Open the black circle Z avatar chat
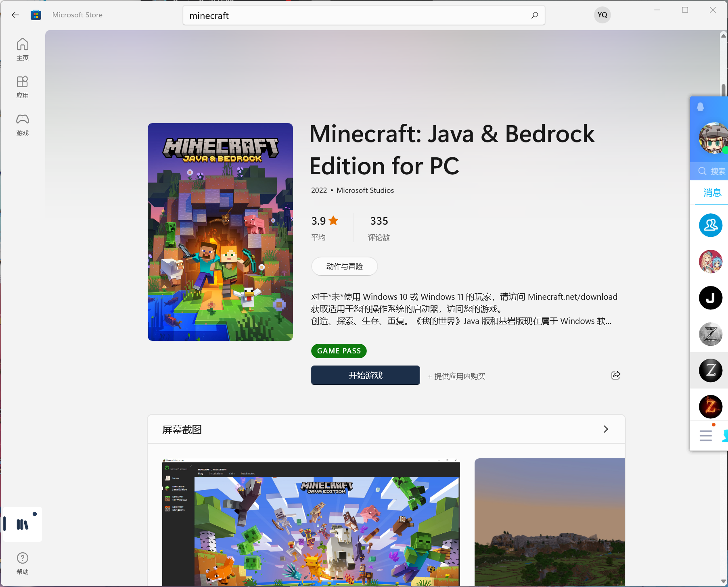Viewport: 728px width, 587px height. click(710, 370)
